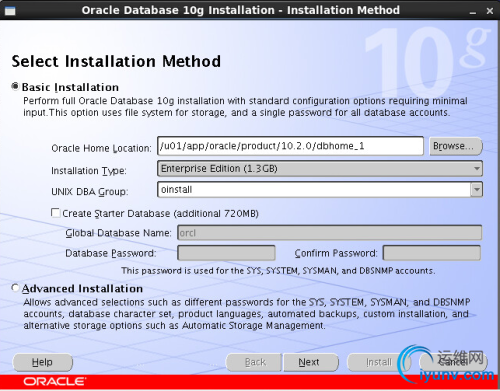Click the SYS, SYSTEM, SYSMAN password note text
500x391 pixels.
pyautogui.click(x=278, y=270)
